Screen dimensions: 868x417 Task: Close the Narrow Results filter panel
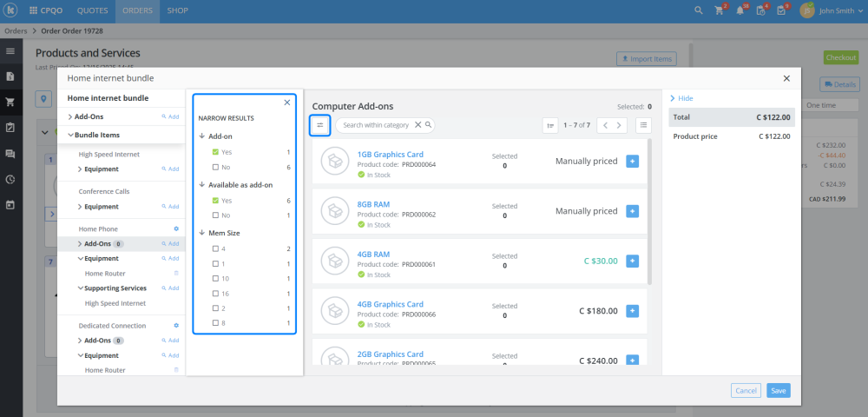pos(286,103)
